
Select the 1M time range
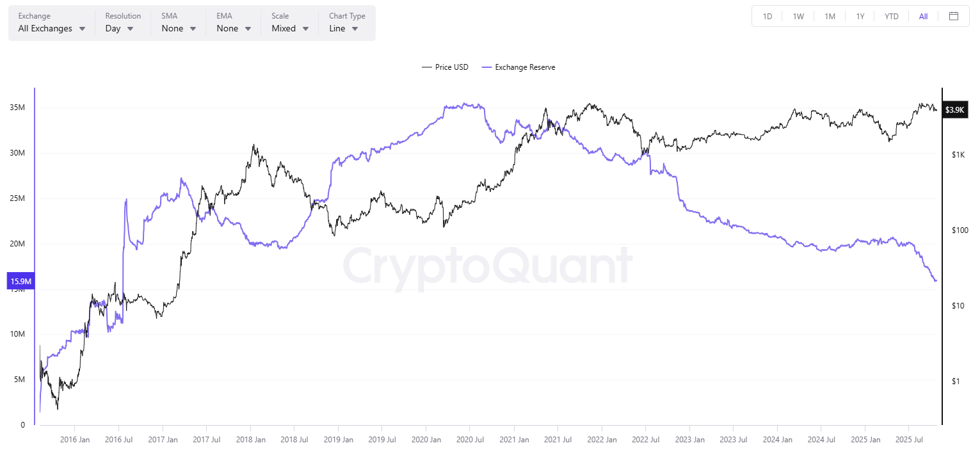[830, 16]
